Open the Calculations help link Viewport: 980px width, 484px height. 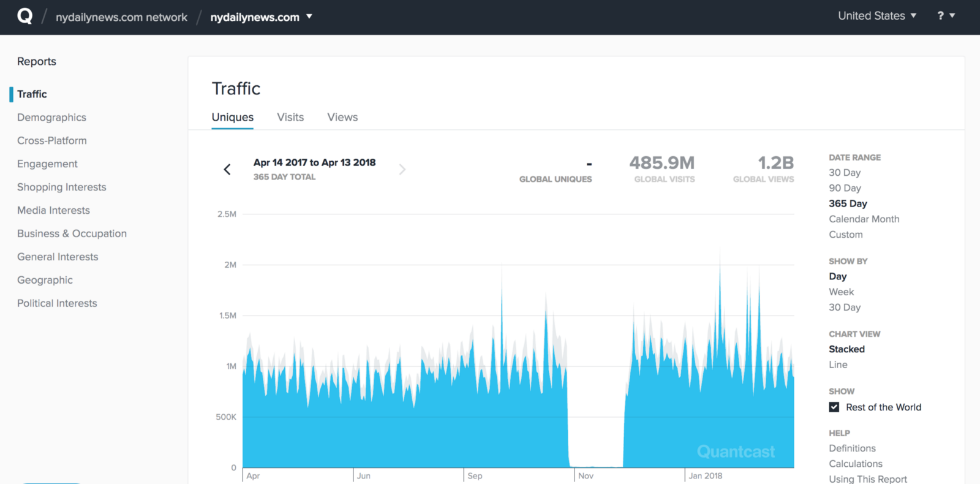click(856, 464)
